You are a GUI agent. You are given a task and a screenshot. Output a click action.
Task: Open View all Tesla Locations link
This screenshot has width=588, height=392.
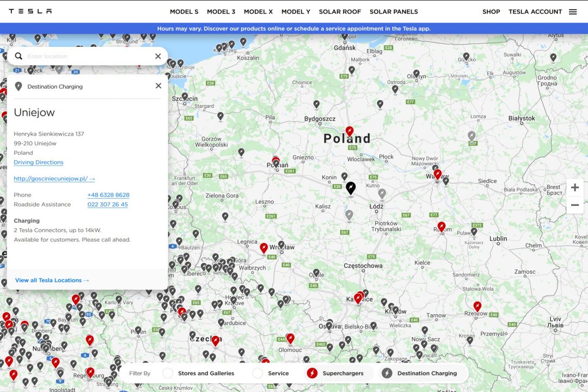[52, 280]
